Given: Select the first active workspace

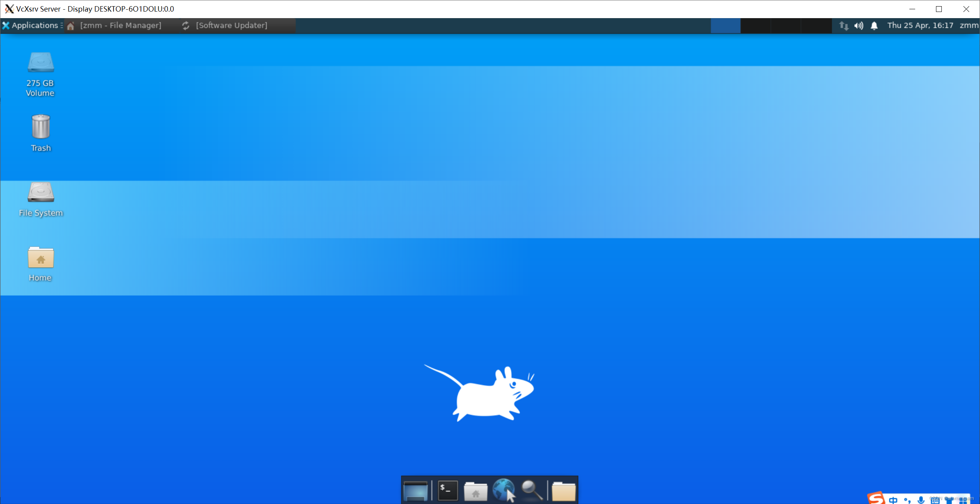Looking at the screenshot, I should (x=725, y=25).
